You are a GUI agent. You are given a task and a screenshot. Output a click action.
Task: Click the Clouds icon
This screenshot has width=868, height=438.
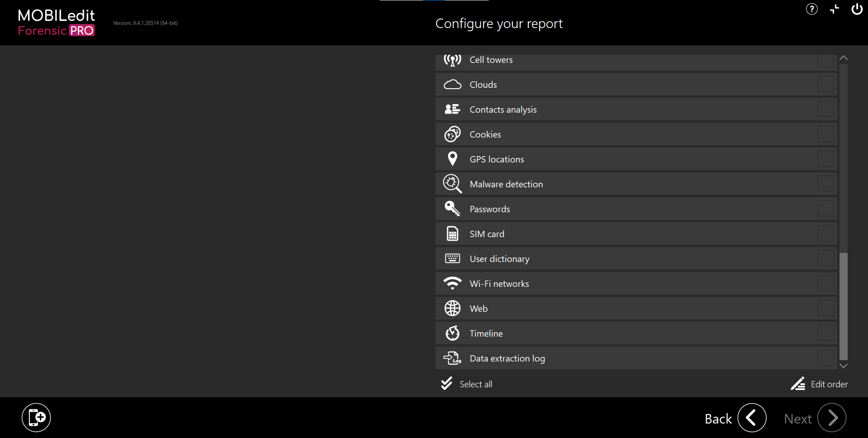tap(452, 85)
